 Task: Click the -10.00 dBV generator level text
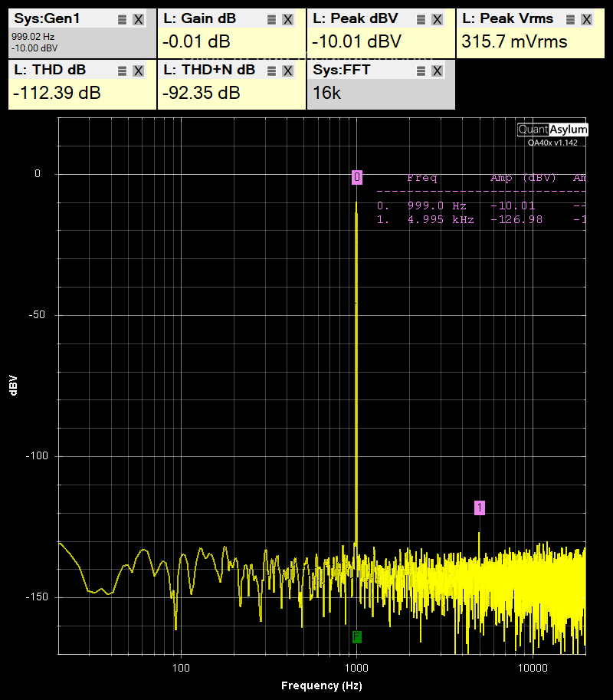34,48
